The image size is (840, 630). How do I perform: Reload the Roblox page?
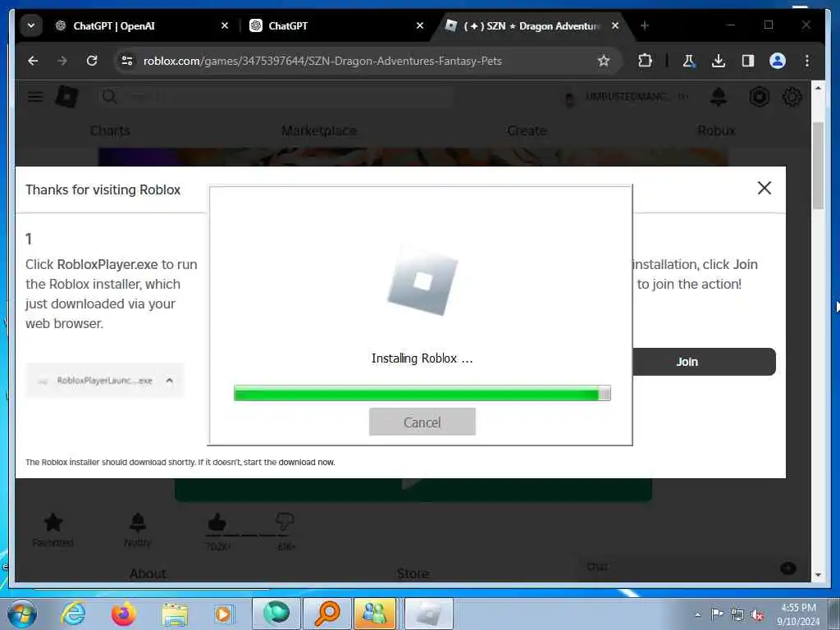pos(92,61)
